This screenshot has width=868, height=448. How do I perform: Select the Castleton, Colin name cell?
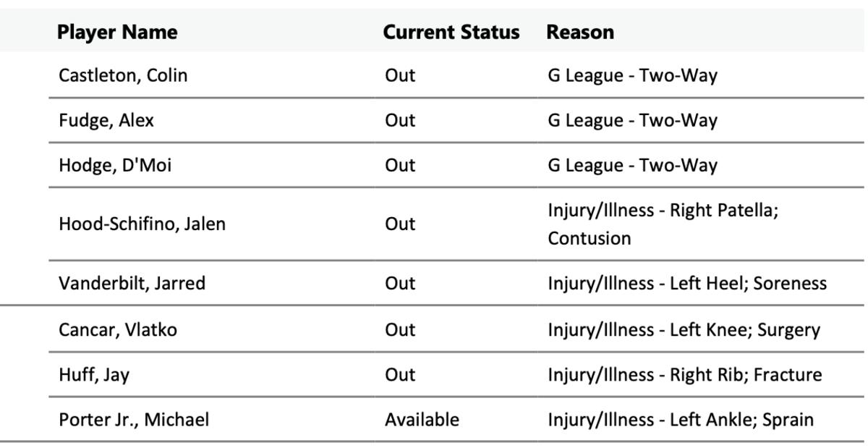click(123, 75)
